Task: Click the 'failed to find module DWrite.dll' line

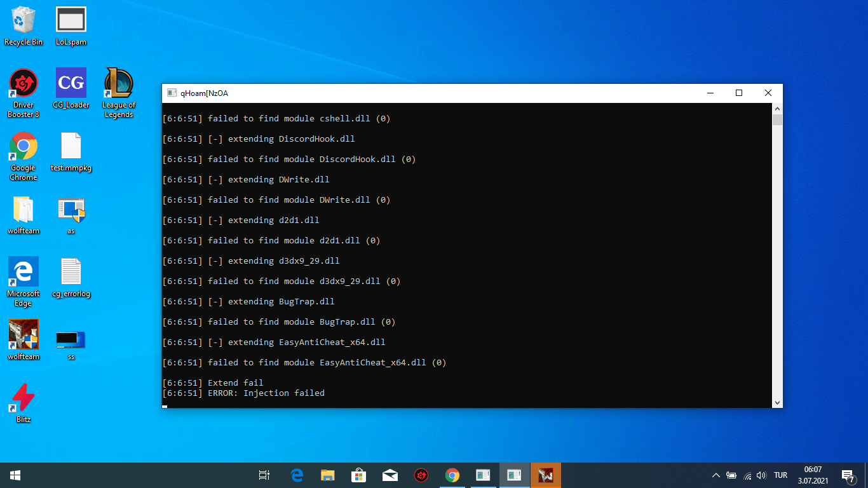Action: [x=276, y=200]
